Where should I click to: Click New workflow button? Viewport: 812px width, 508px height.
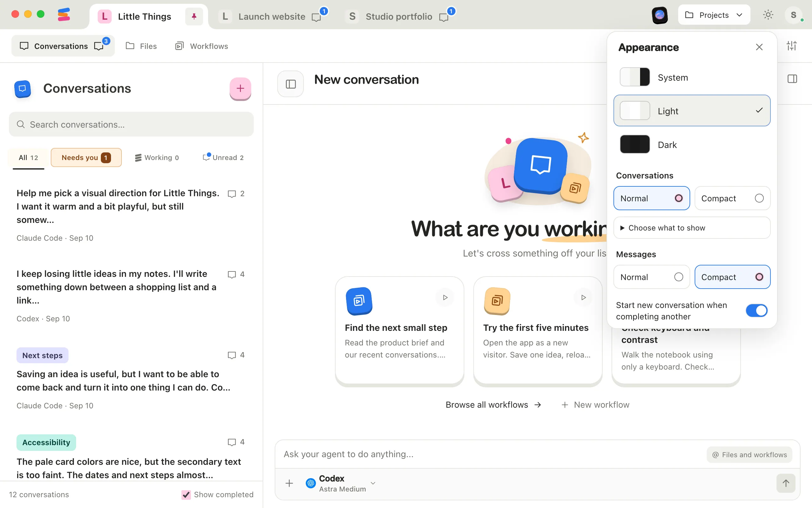[596, 405]
